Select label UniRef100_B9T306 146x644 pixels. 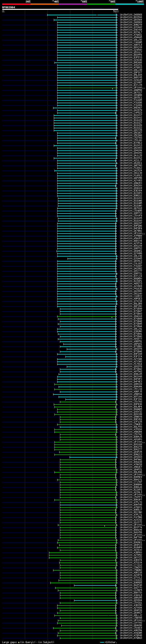pyautogui.click(x=131, y=397)
